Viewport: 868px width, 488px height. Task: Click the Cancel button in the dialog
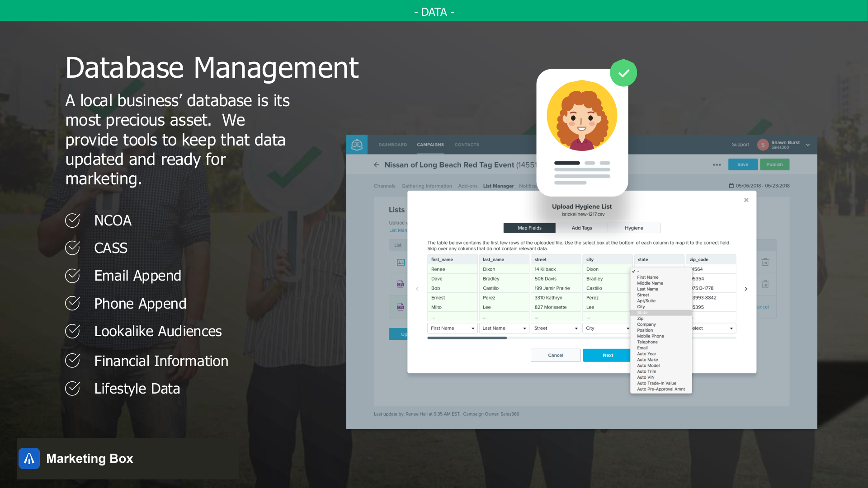555,355
